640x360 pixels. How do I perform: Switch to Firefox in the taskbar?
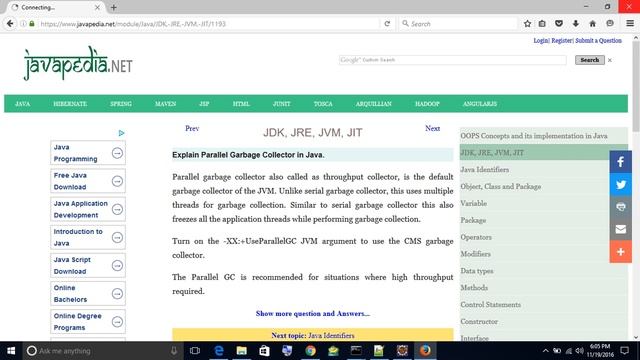coord(425,351)
